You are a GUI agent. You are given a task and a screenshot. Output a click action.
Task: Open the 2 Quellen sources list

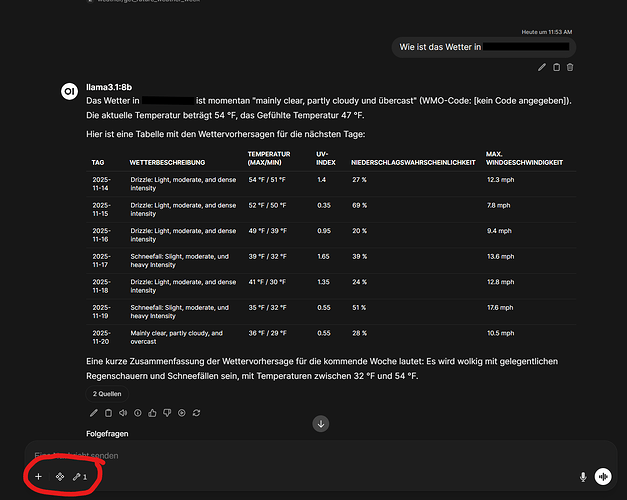click(x=107, y=394)
